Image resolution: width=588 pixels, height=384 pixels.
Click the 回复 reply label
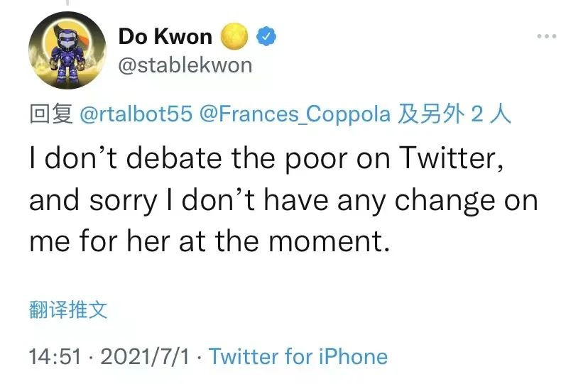(x=51, y=114)
